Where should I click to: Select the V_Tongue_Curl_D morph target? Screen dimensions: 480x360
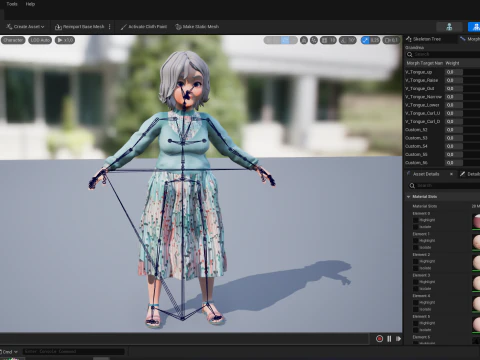click(422, 122)
